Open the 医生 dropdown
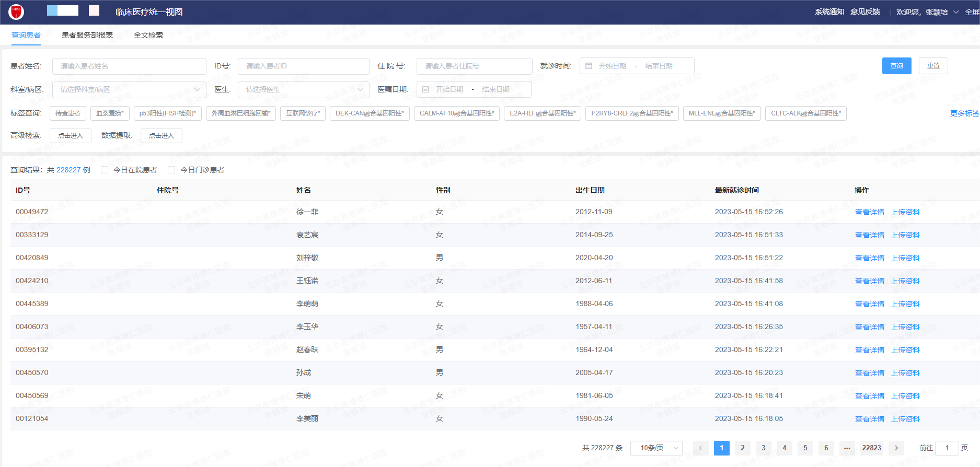Screen dimensions: 980x467 303,89
